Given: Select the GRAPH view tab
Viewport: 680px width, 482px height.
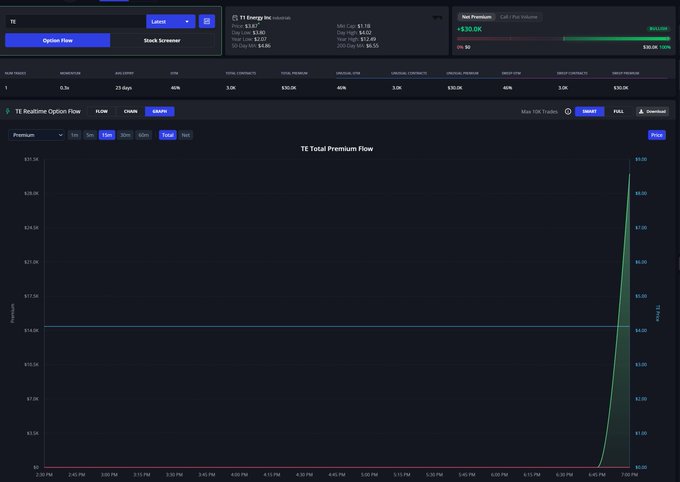Looking at the screenshot, I should [x=160, y=111].
